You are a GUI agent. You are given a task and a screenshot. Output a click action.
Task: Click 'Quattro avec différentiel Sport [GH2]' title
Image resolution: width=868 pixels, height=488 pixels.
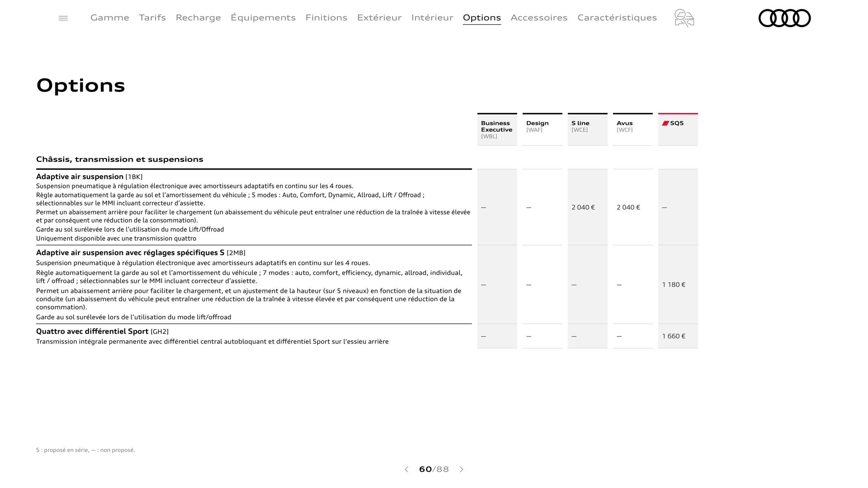click(x=102, y=331)
